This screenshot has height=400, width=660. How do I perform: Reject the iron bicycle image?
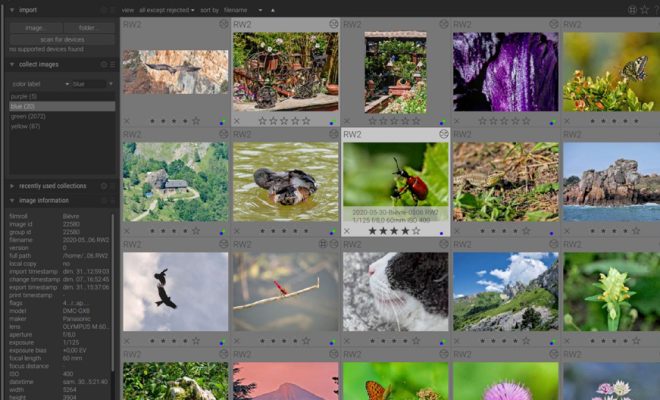(237, 121)
